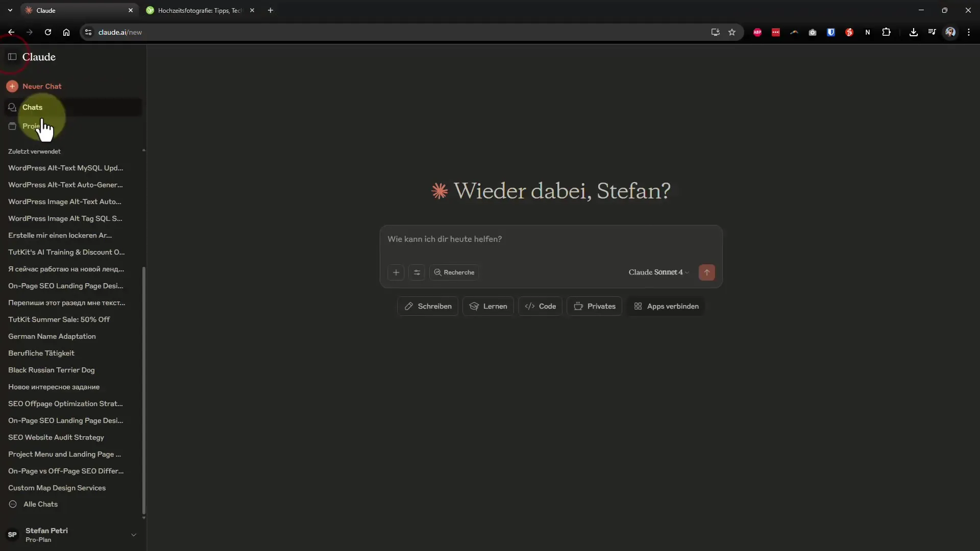
Task: Install app icon in address bar
Action: pos(715,32)
